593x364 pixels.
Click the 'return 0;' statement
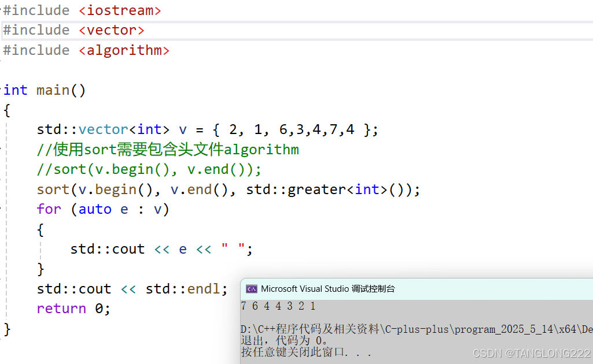pos(73,309)
